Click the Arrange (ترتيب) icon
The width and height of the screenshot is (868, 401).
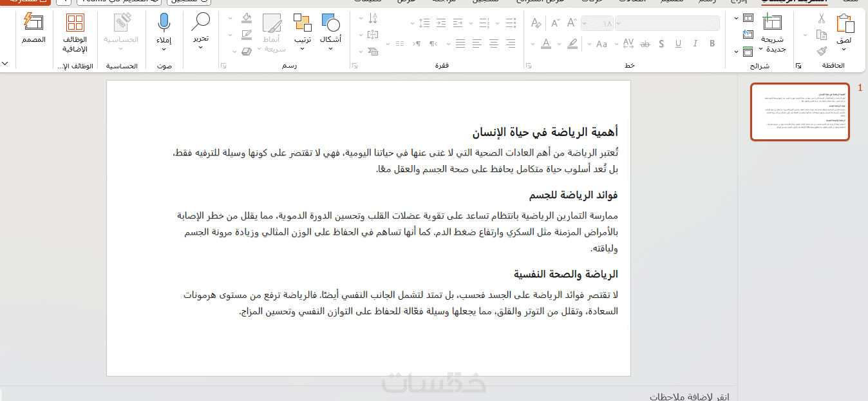tap(303, 23)
